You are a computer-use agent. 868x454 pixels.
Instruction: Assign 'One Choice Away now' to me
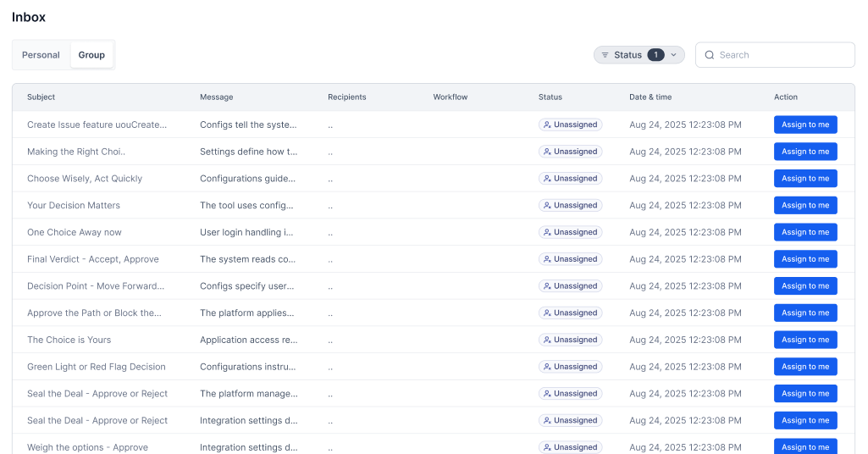pyautogui.click(x=804, y=232)
